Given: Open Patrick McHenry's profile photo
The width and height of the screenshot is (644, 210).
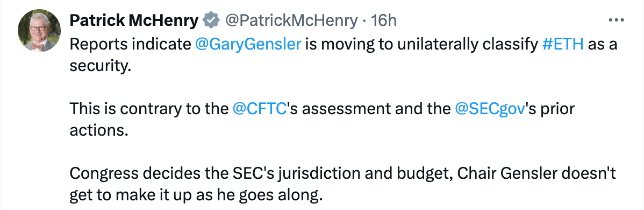Looking at the screenshot, I should click(x=39, y=32).
